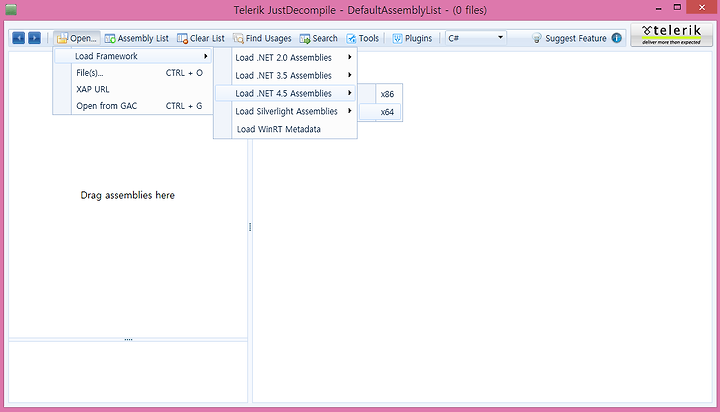This screenshot has height=412, width=720.
Task: Expand Load .NET 2.0 Assemblies arrow
Action: [349, 57]
